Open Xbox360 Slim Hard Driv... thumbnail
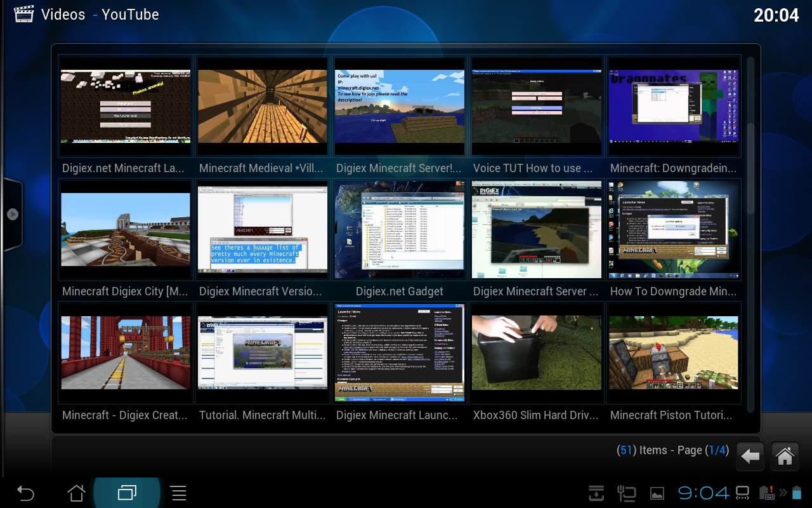812x508 pixels. [537, 352]
